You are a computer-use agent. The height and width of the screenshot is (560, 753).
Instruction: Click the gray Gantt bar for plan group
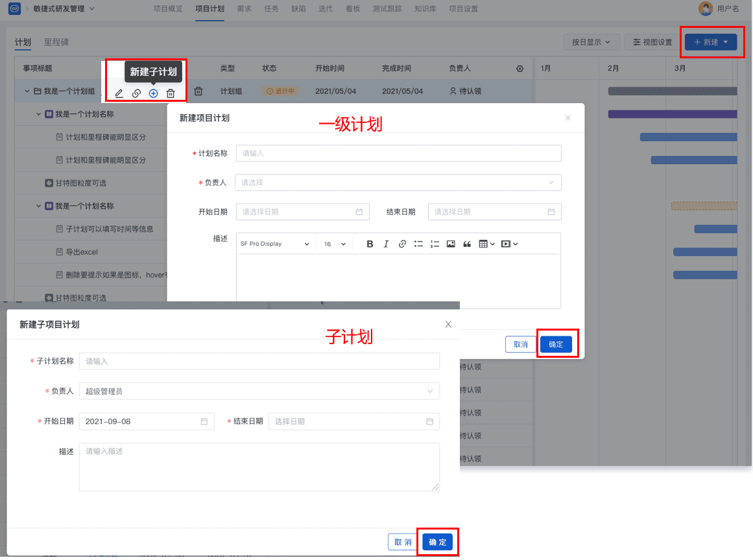point(673,91)
